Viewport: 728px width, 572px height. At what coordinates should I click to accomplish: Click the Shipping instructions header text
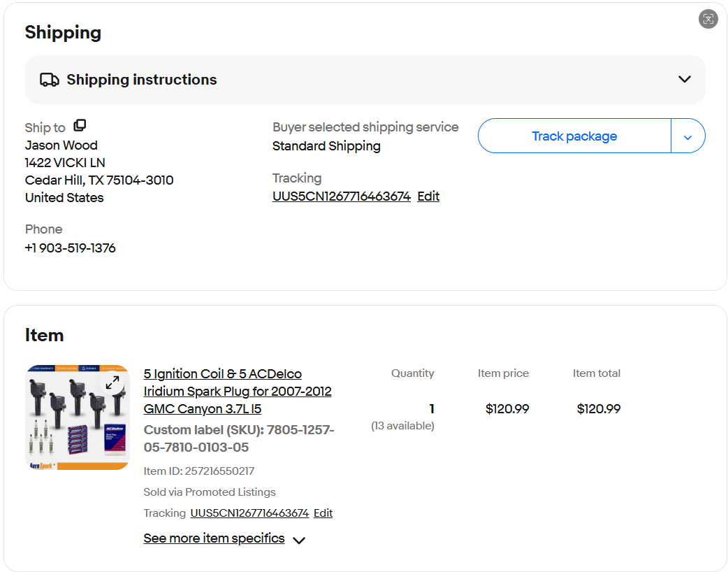(142, 80)
